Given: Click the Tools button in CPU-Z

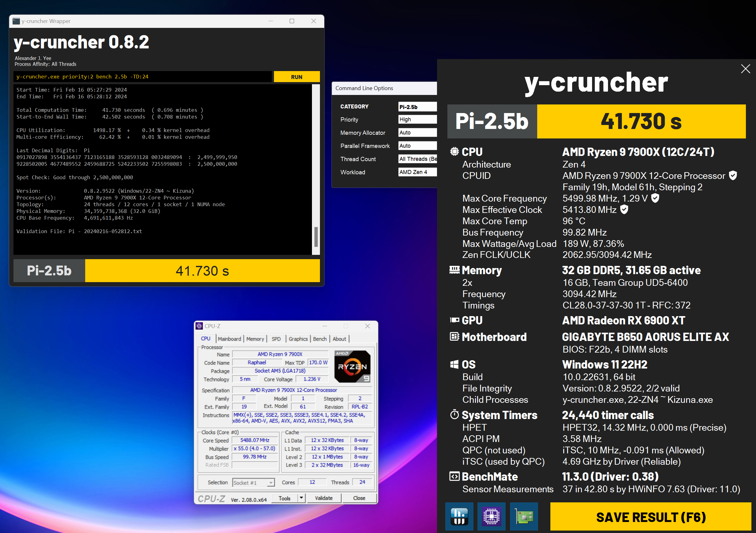Looking at the screenshot, I should 284,498.
